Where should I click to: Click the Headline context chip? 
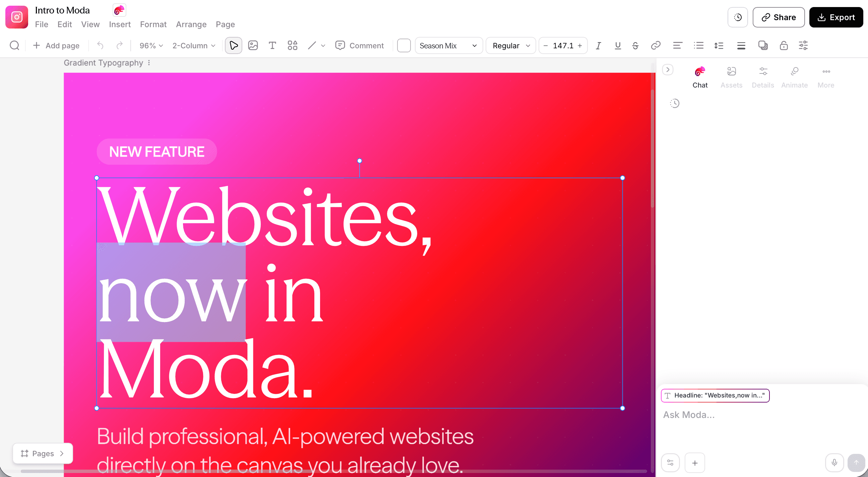[715, 395]
